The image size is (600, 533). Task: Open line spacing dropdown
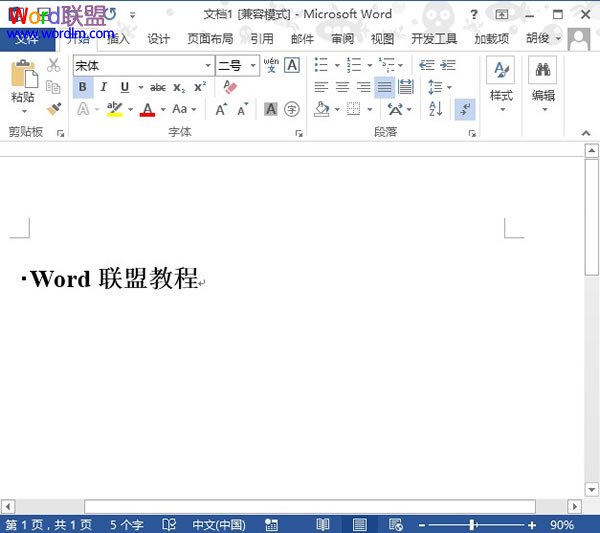[x=439, y=87]
